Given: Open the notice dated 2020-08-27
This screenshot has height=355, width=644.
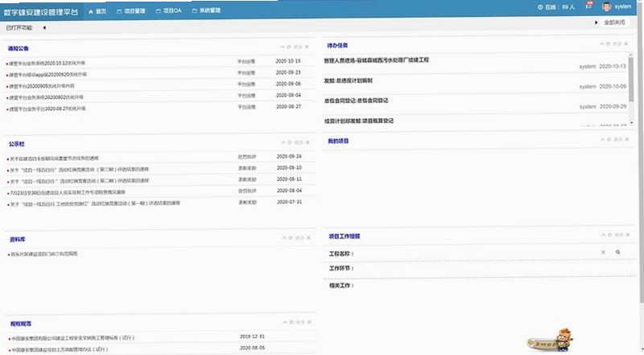Looking at the screenshot, I should coord(47,109).
